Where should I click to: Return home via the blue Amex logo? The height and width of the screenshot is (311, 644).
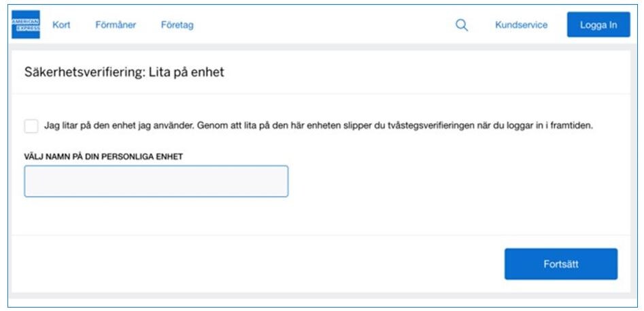(26, 24)
